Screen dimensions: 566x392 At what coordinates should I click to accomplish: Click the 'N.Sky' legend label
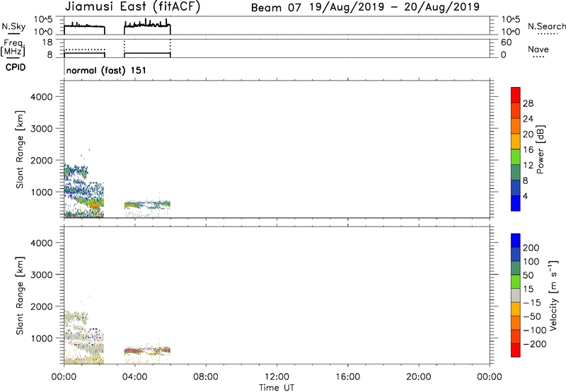pyautogui.click(x=13, y=27)
